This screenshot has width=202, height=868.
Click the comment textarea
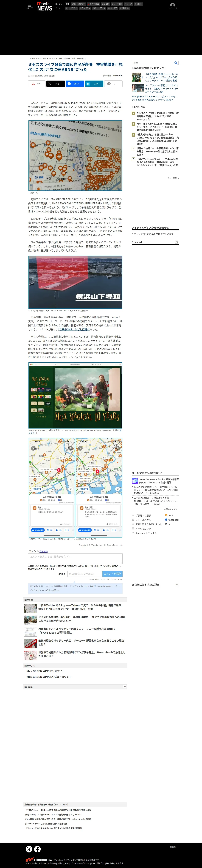tap(75, 559)
